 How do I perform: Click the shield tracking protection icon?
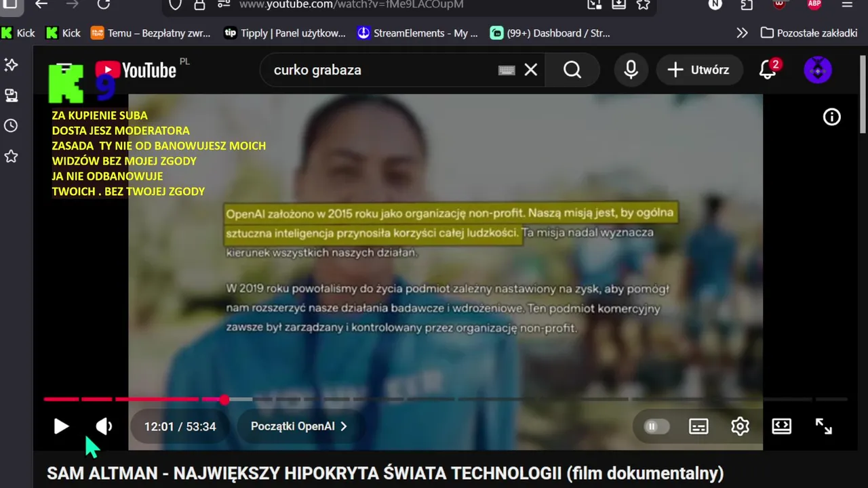click(175, 4)
